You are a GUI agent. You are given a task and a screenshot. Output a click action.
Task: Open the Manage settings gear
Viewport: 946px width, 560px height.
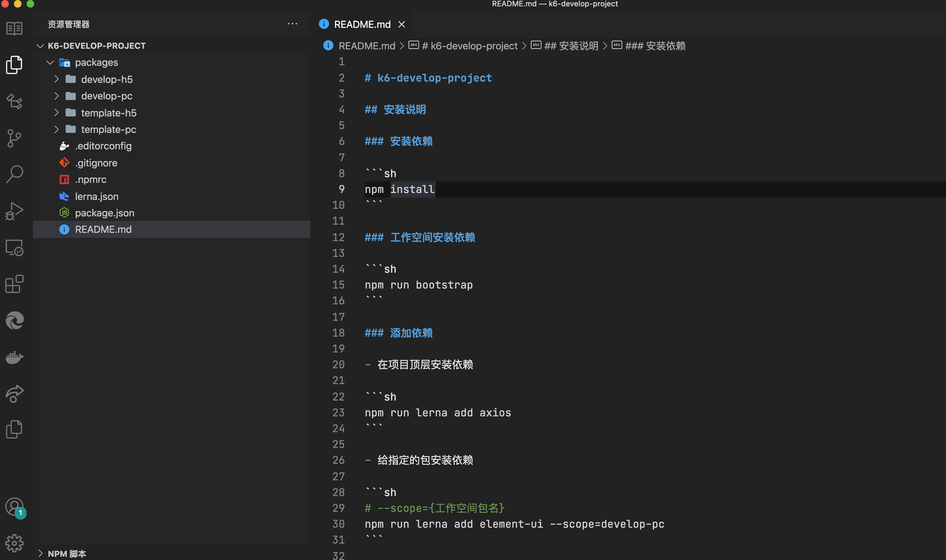pyautogui.click(x=14, y=543)
